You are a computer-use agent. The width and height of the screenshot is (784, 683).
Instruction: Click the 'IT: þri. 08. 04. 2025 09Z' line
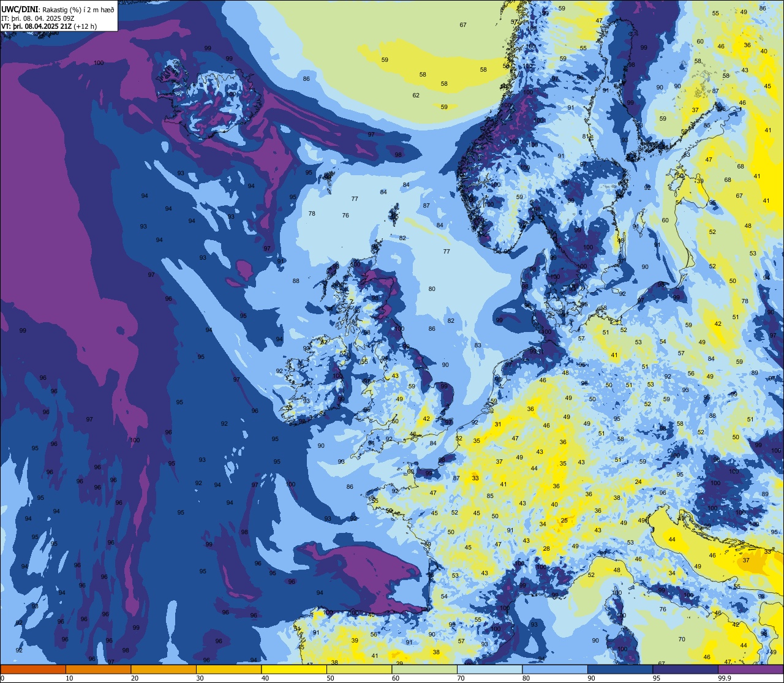(39, 18)
